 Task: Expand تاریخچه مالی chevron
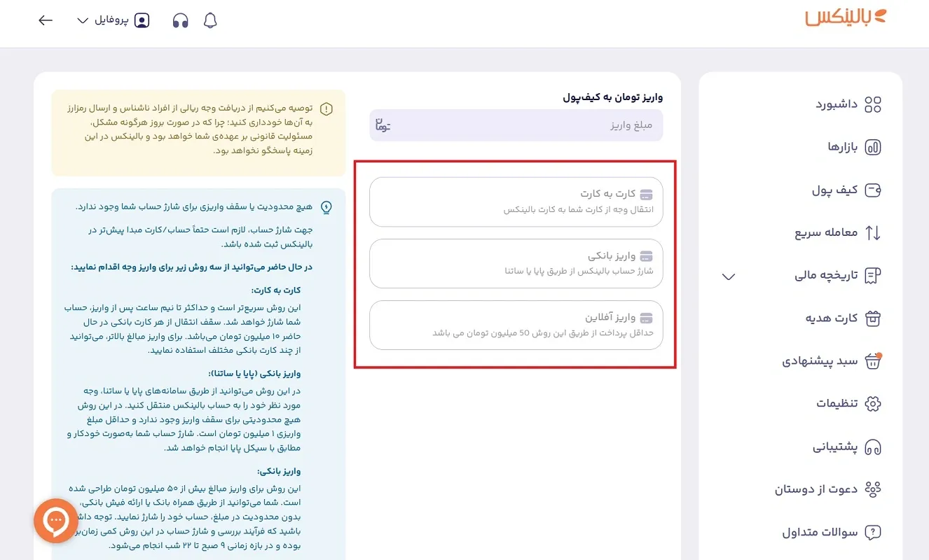729,276
